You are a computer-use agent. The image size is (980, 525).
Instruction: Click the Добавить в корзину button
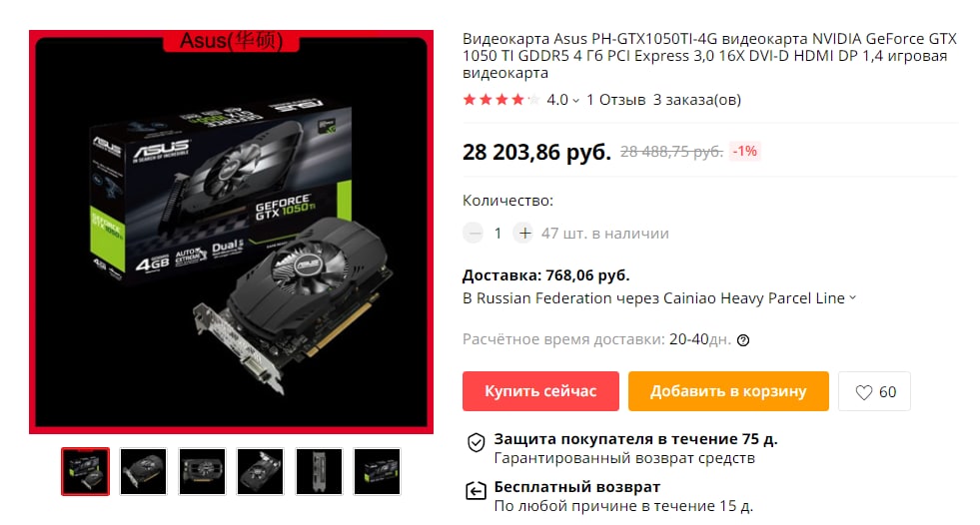point(728,391)
